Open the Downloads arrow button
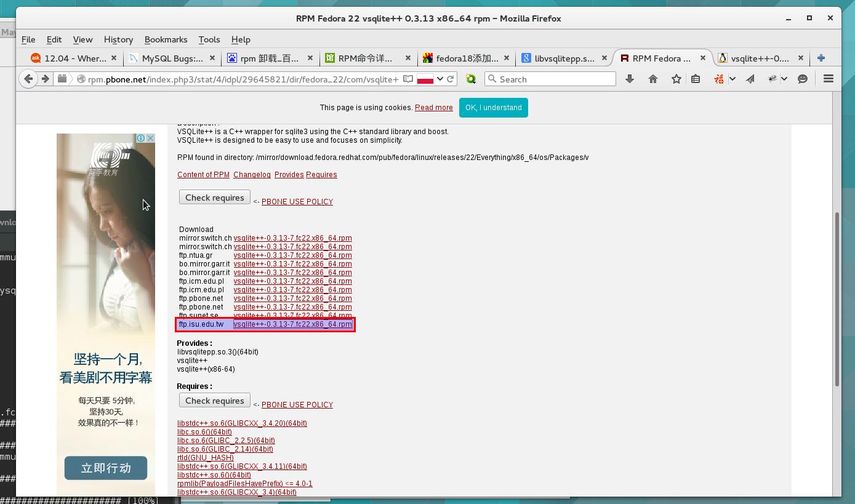Screen dimensions: 855x504 [629, 79]
